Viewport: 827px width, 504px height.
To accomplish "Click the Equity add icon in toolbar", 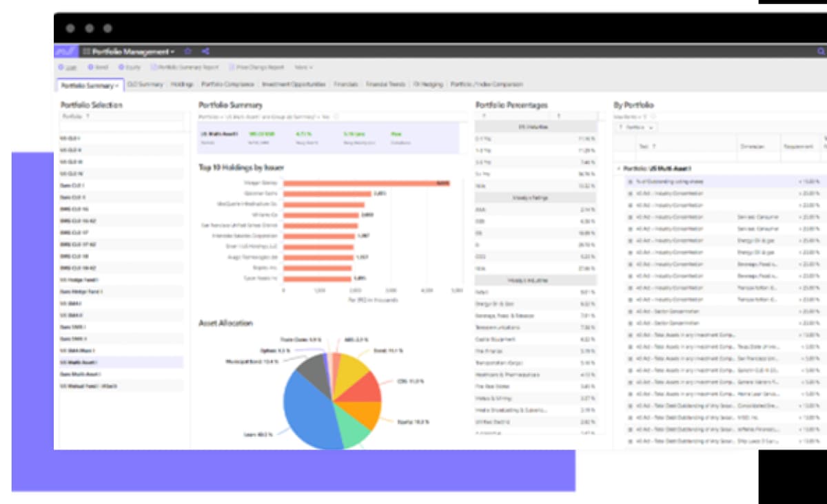I will (121, 67).
